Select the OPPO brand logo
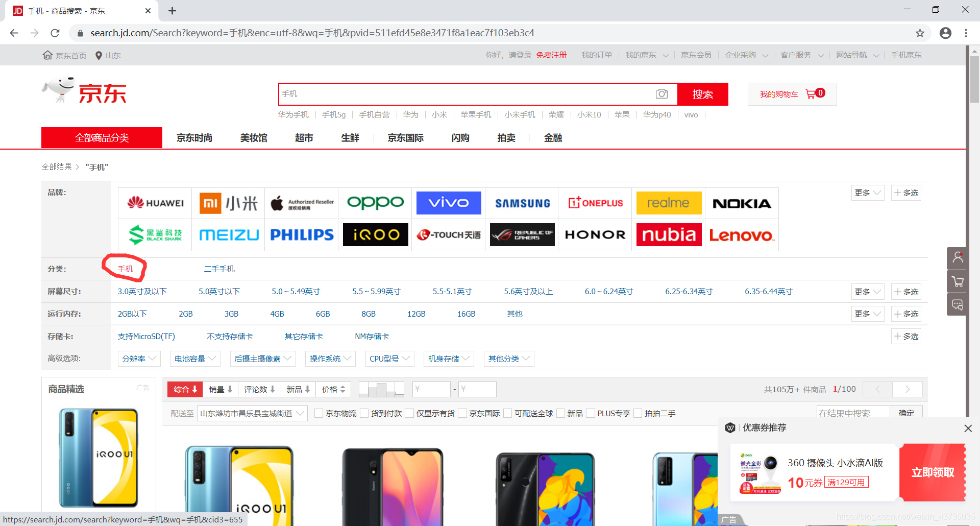Viewport: 980px width, 526px height. (375, 203)
